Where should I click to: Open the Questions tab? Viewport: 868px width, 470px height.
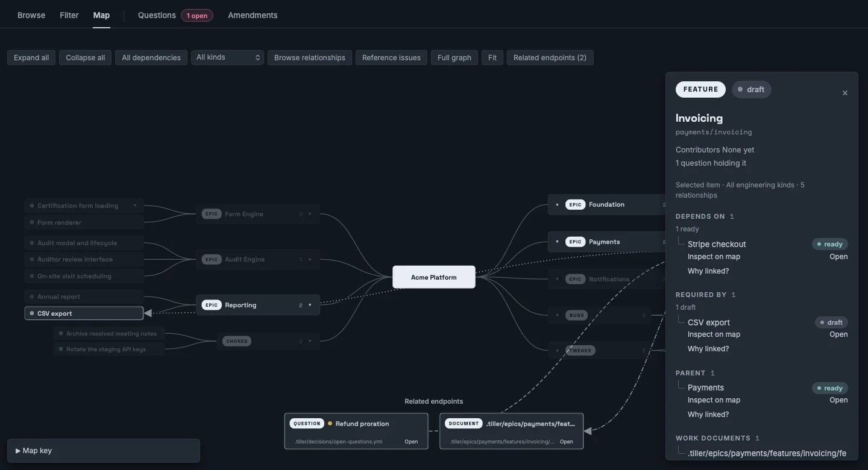tap(157, 15)
